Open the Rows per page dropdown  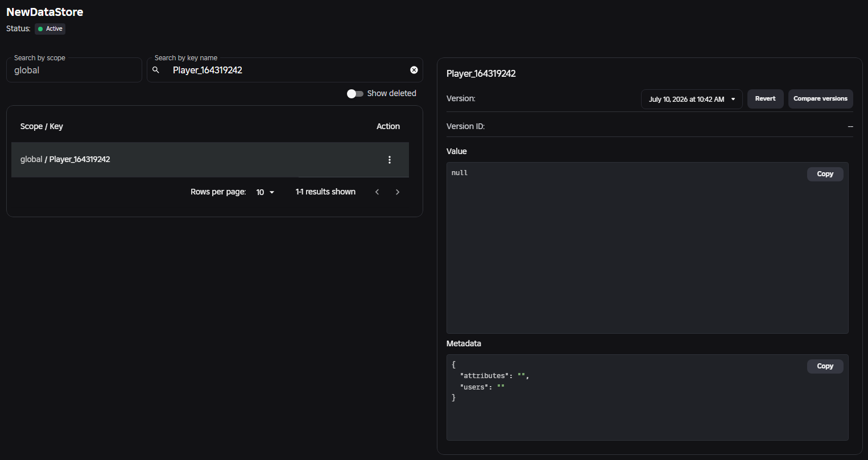(x=265, y=192)
